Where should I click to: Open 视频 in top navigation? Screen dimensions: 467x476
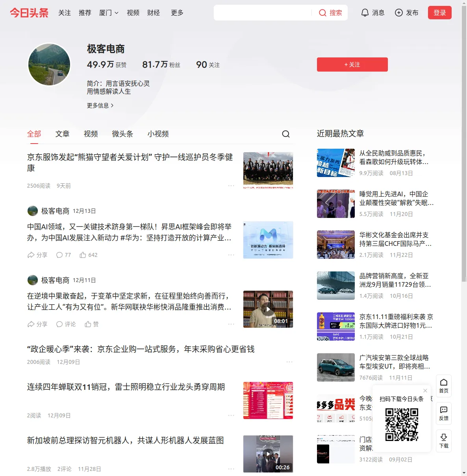point(133,13)
